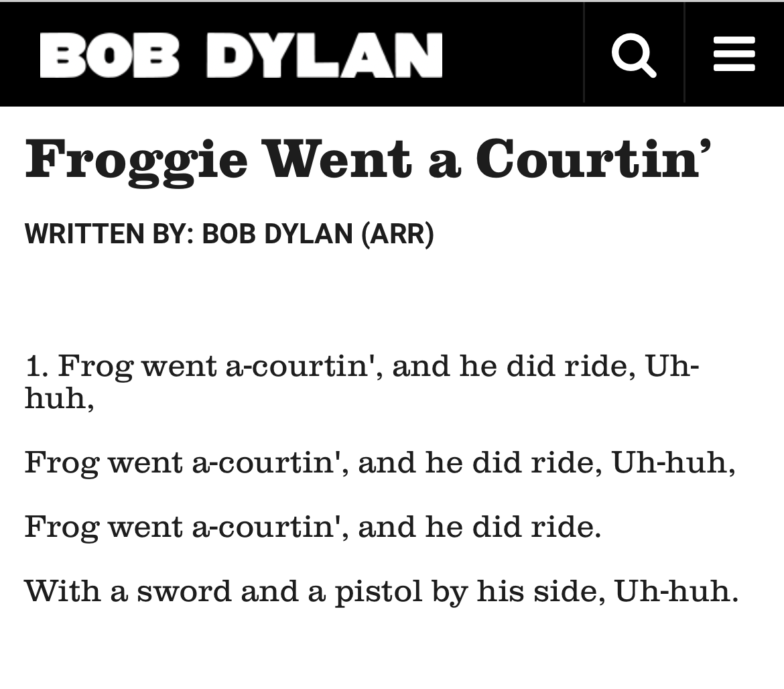Click the word Courtin' in the song title

[594, 158]
